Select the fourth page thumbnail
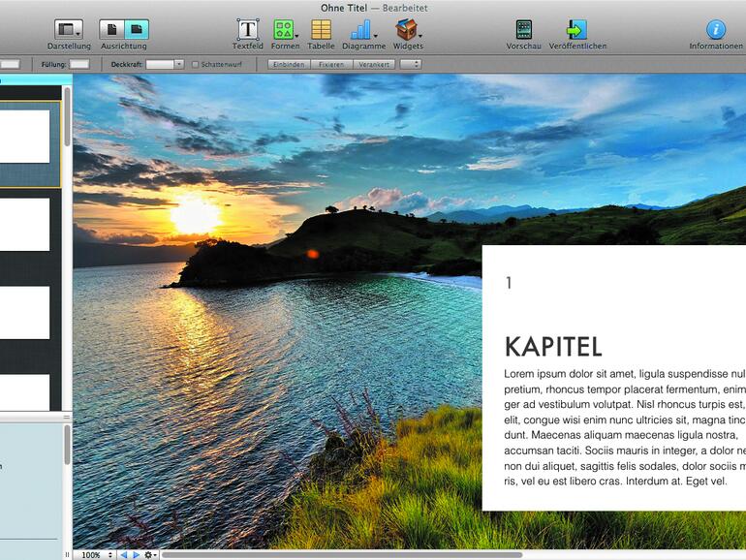746x560 pixels. [25, 392]
